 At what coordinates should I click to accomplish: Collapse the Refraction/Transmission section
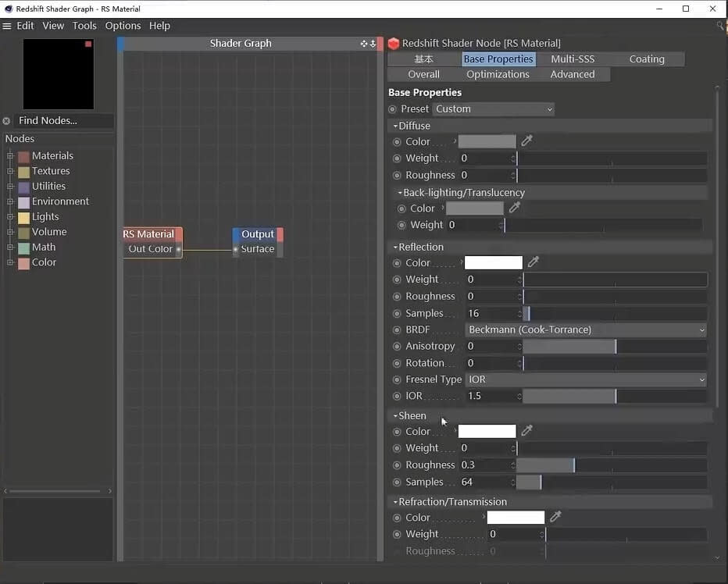(395, 502)
